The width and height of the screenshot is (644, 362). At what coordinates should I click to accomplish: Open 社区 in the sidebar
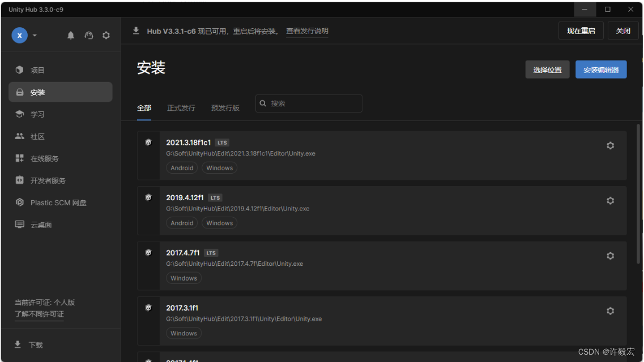(61, 136)
